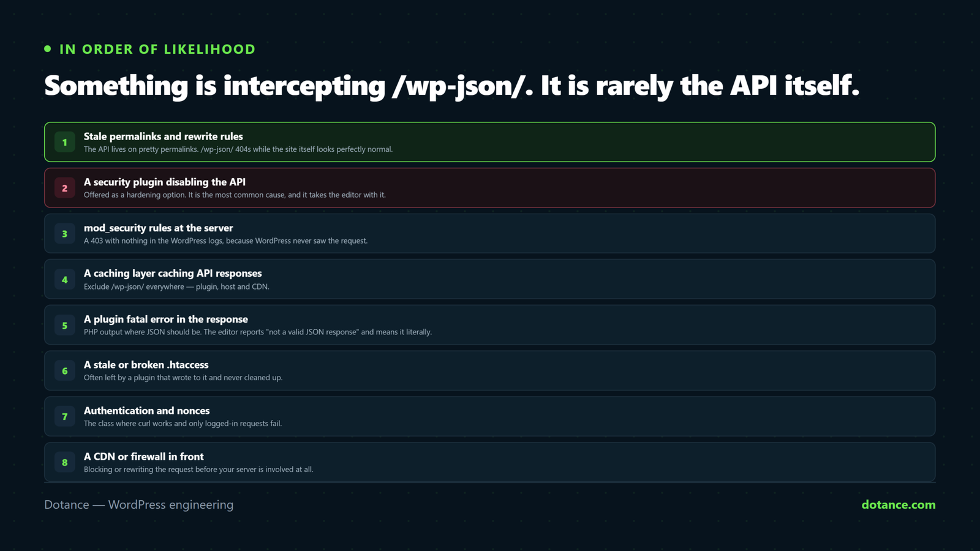Click the "PHP output where JSON should be" description
Viewport: 980px width, 551px height.
click(258, 332)
